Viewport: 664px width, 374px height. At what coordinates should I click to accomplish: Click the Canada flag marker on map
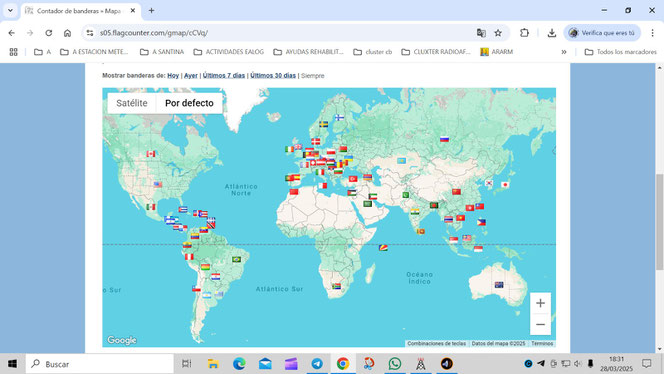[x=150, y=154]
